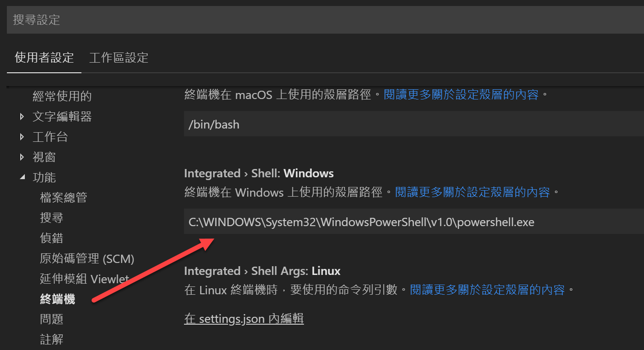Open 偵錯 settings category

coord(52,238)
